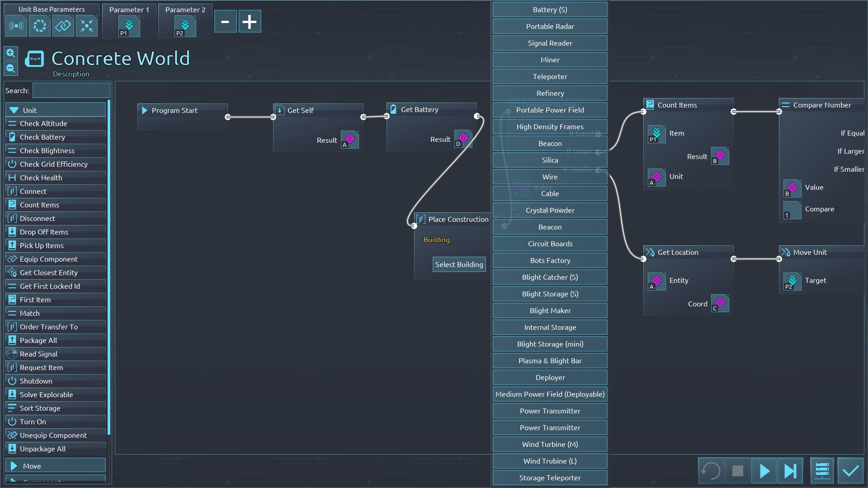
Task: Open the list layout icon button
Action: click(822, 471)
